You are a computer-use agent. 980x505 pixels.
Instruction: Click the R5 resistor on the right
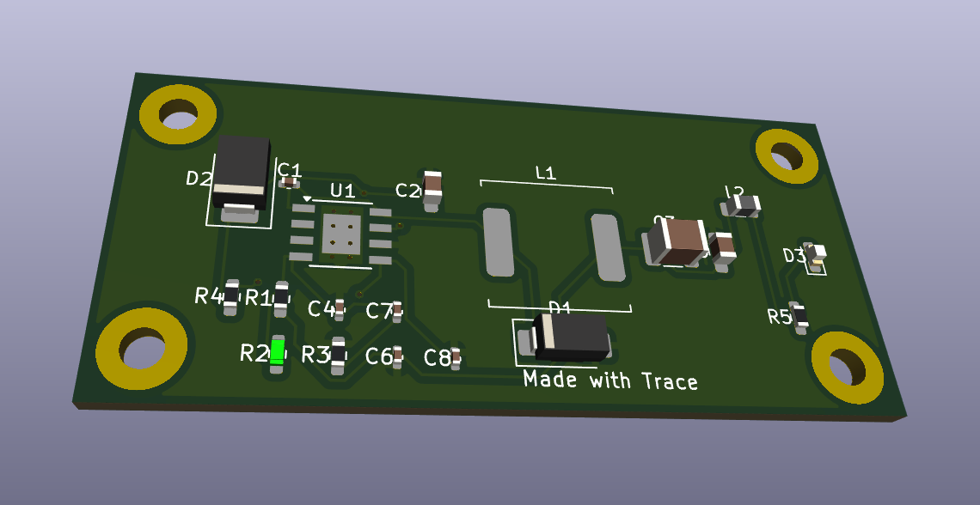coord(799,318)
